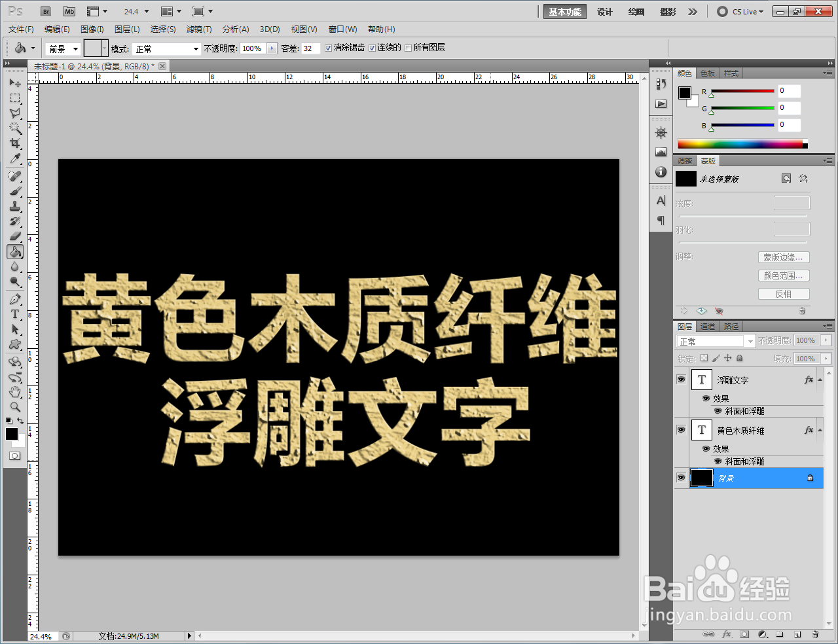Open the Info panel icon
This screenshot has width=838, height=644.
(661, 172)
